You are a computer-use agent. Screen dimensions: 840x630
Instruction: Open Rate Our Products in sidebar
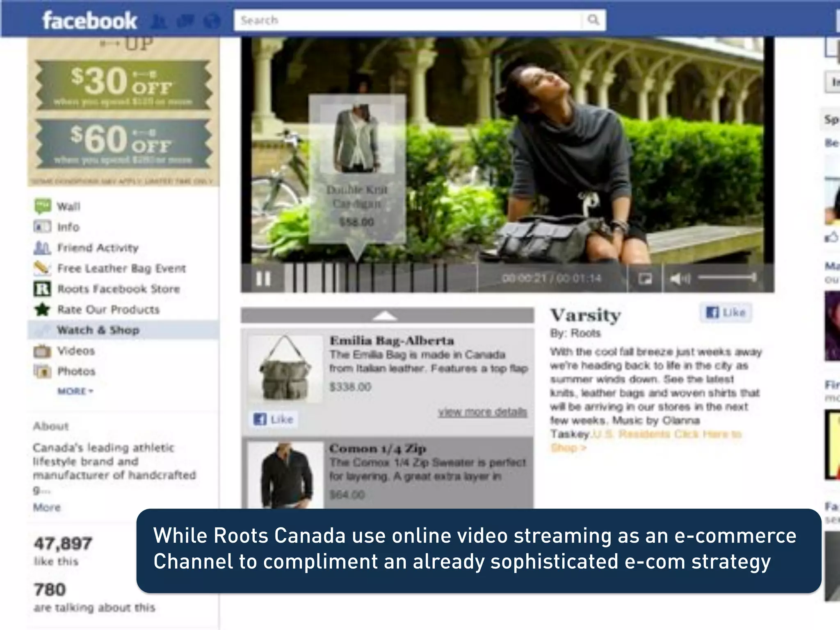point(108,309)
